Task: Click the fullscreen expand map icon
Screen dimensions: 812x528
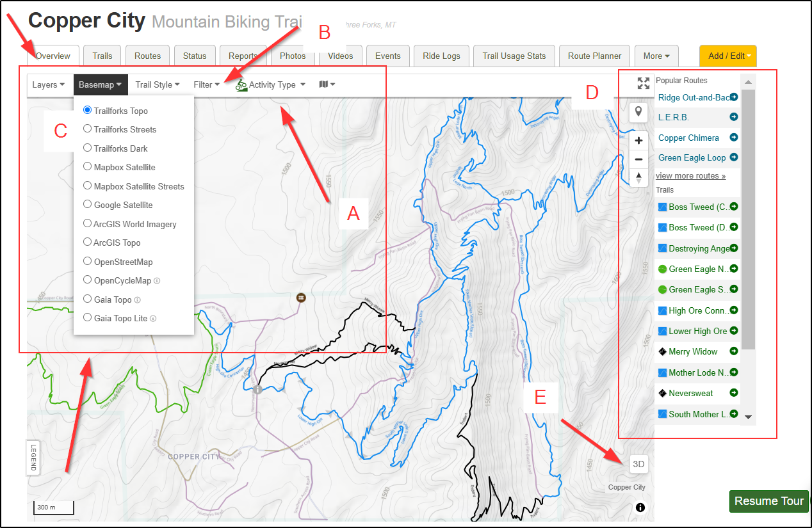Action: (x=644, y=83)
